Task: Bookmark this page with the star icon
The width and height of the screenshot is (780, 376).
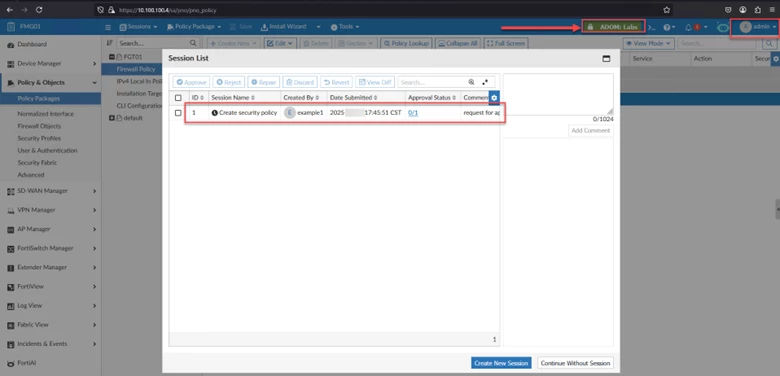Action: point(667,9)
